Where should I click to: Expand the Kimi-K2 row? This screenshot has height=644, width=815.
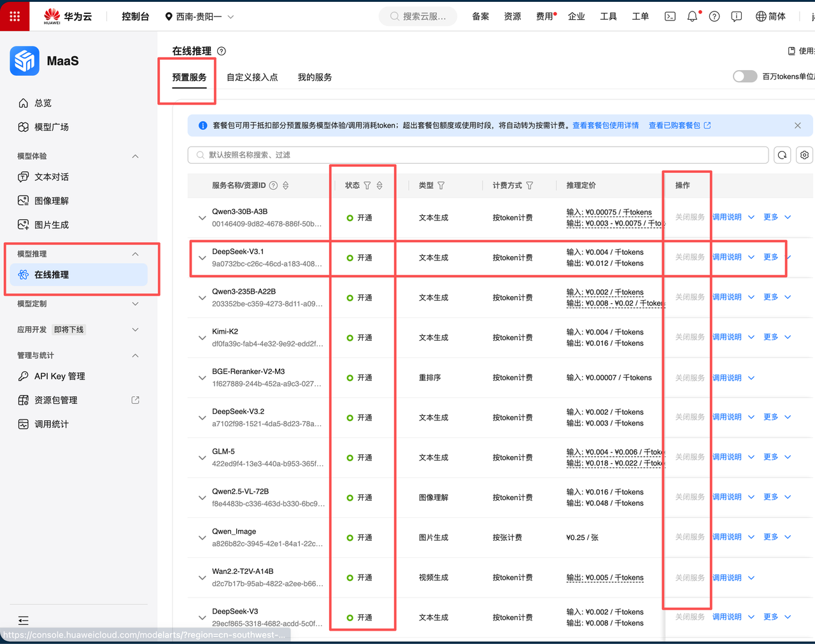point(202,338)
